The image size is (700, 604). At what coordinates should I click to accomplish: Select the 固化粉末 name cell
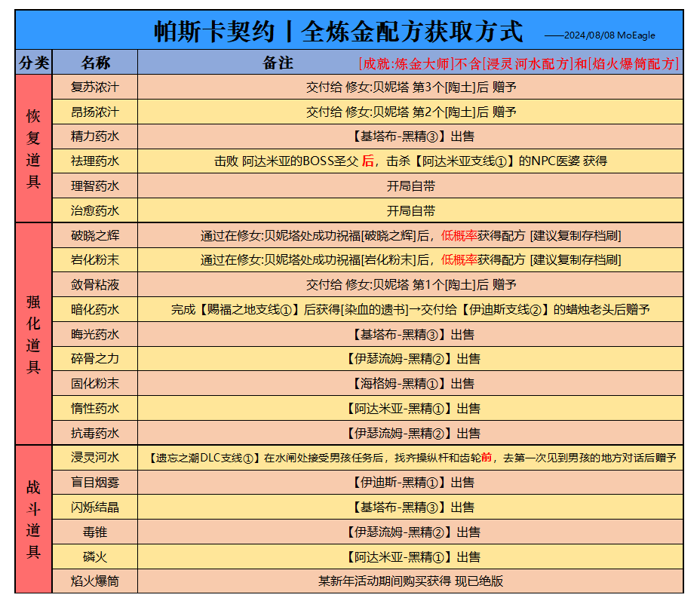(95, 384)
